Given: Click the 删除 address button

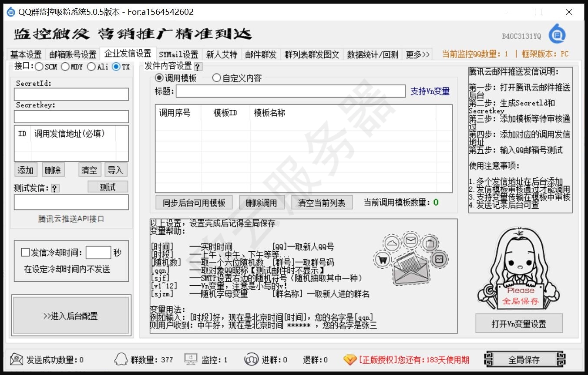Looking at the screenshot, I should click(53, 170).
